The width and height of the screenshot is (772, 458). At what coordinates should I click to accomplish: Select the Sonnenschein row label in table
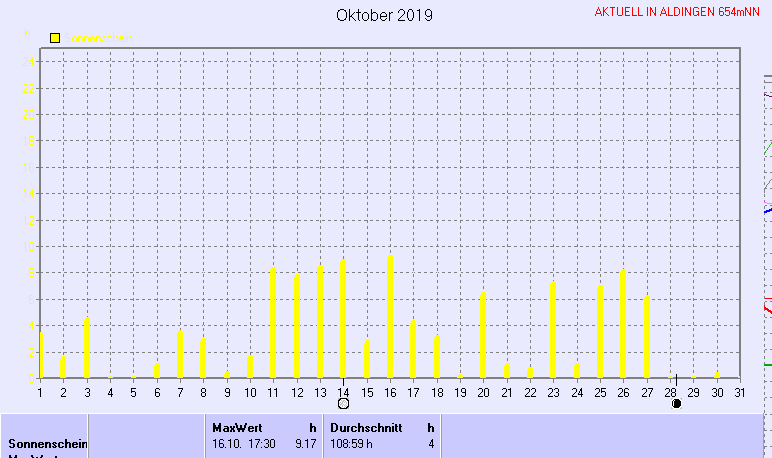coord(48,443)
